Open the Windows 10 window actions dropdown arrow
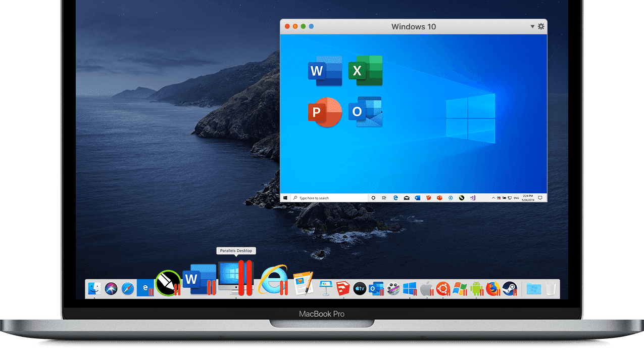The height and width of the screenshot is (350, 644). (532, 26)
